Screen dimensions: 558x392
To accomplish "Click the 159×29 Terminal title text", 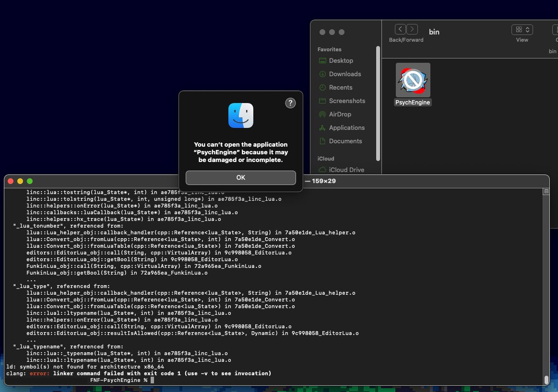I will click(x=324, y=181).
